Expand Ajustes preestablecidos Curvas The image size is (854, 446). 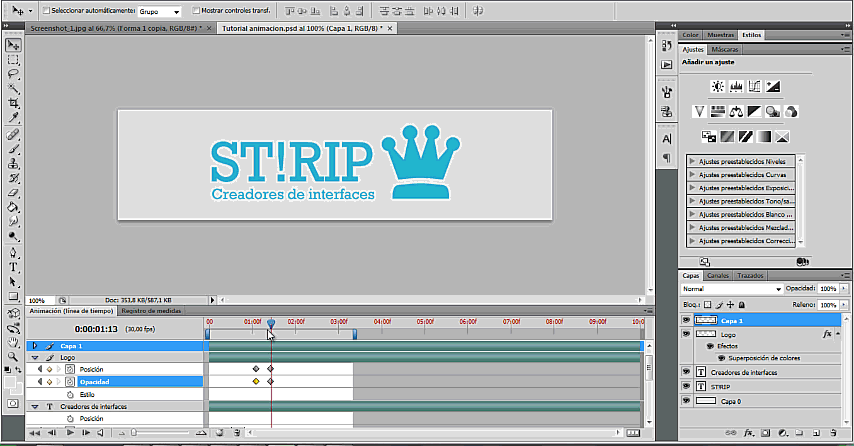tap(692, 174)
